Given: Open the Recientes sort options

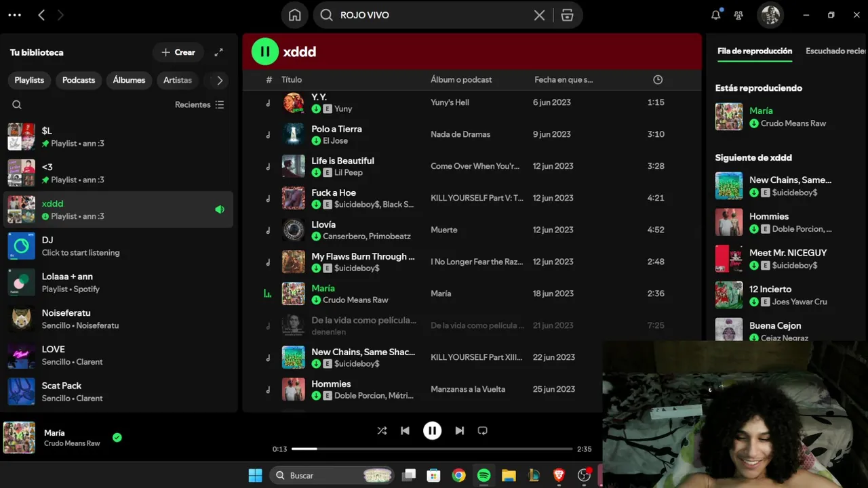Looking at the screenshot, I should pos(199,104).
